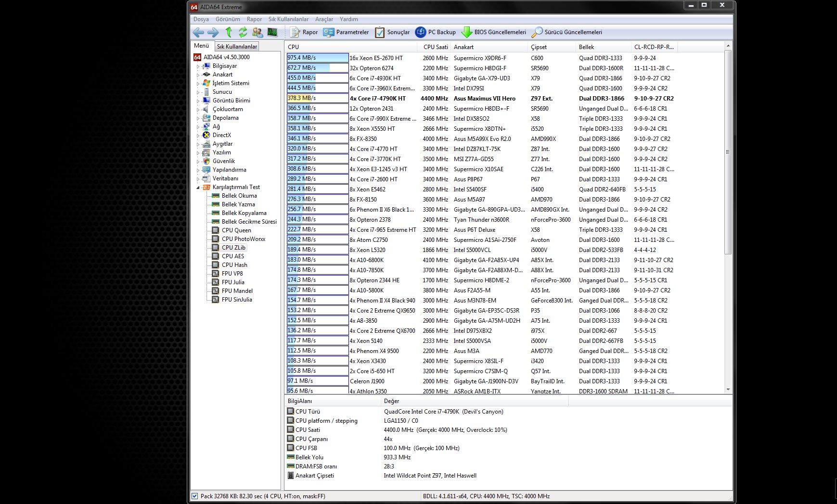Click the 672.7 MB/s result bar
Image resolution: width=837 pixels, height=504 pixels.
pos(318,68)
